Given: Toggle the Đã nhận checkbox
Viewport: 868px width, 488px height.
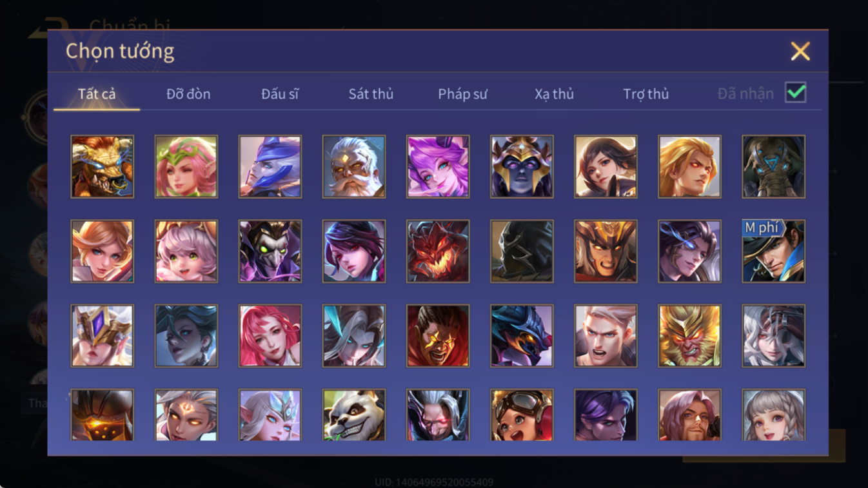Looking at the screenshot, I should pyautogui.click(x=796, y=93).
